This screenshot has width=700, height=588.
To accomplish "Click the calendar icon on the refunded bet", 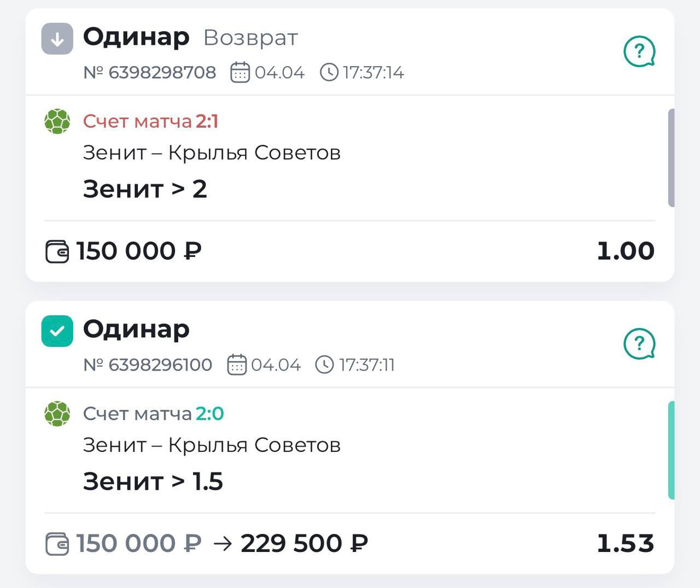I will (x=240, y=72).
